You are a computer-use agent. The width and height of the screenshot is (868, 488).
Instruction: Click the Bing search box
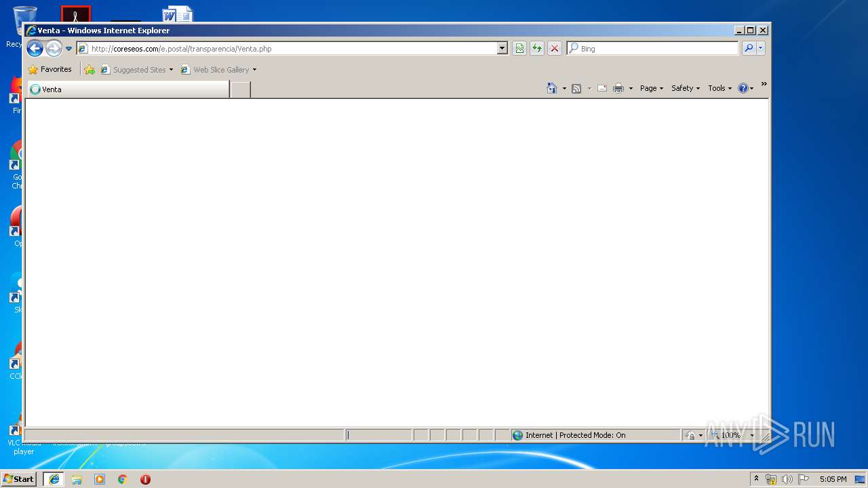tap(652, 49)
